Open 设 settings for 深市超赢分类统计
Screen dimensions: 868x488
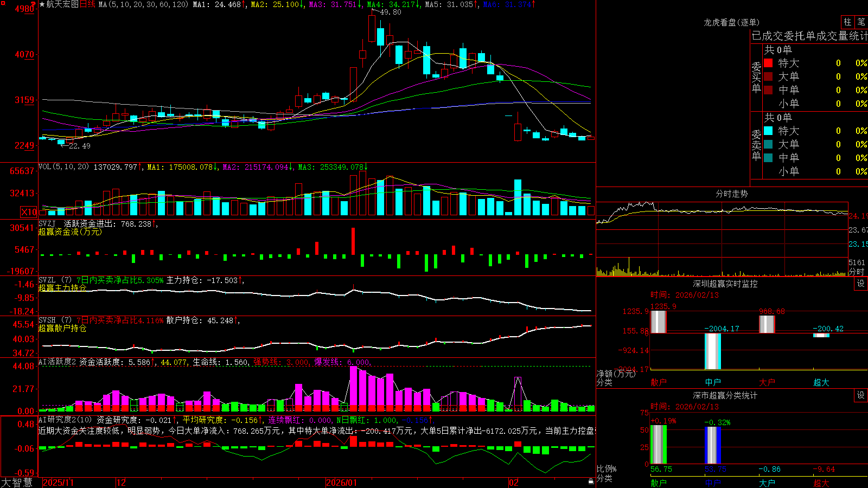pyautogui.click(x=861, y=395)
